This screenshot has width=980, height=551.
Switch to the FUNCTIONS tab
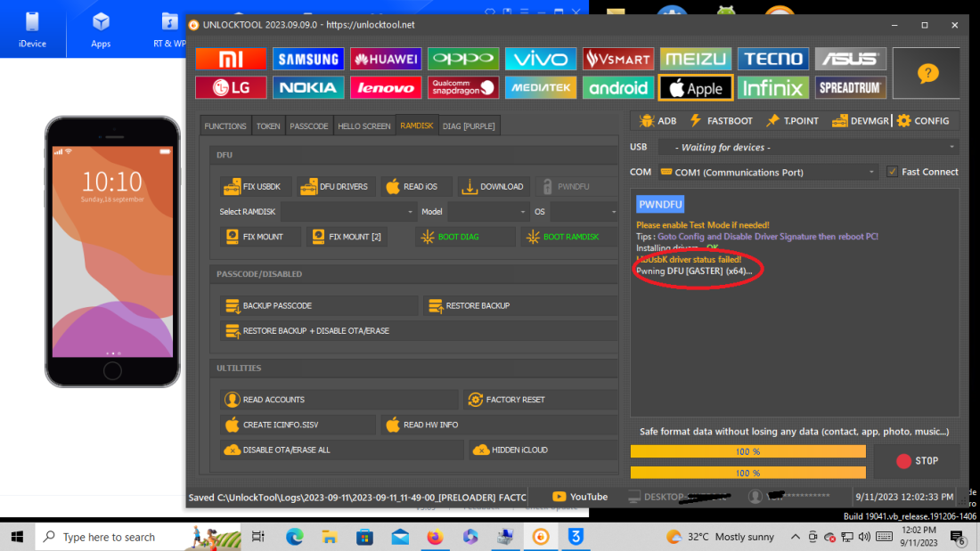(x=225, y=126)
